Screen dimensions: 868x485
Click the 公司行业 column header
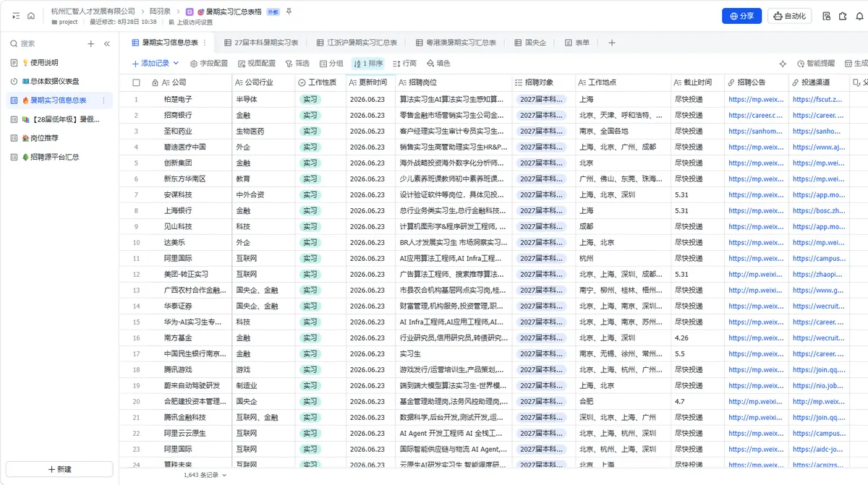[263, 83]
